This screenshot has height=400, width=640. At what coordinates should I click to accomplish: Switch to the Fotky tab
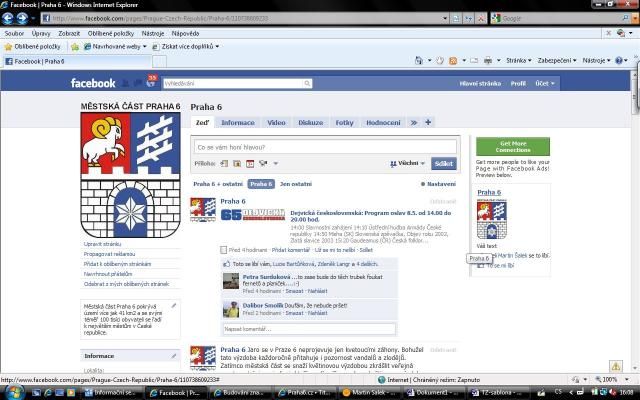point(344,122)
